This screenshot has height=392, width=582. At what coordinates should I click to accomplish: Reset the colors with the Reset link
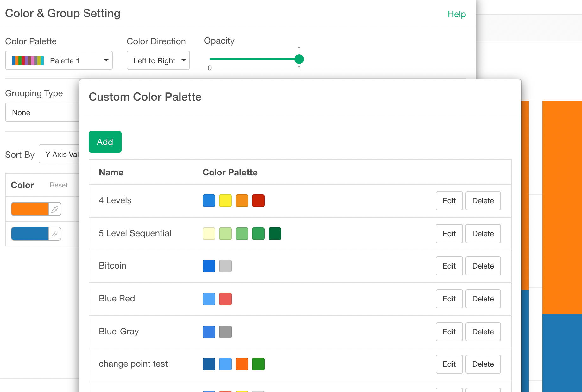coord(59,185)
